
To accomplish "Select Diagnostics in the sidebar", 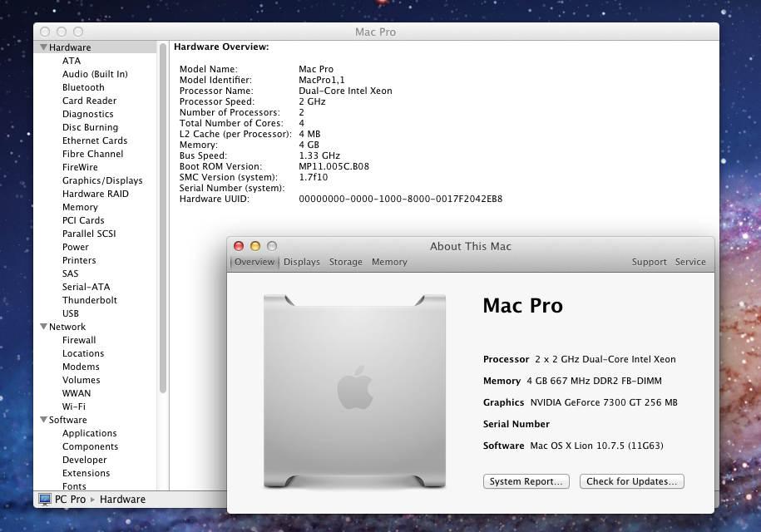I will pos(88,114).
